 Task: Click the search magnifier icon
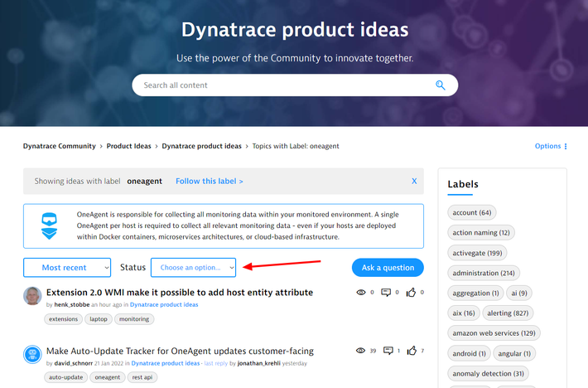(441, 85)
